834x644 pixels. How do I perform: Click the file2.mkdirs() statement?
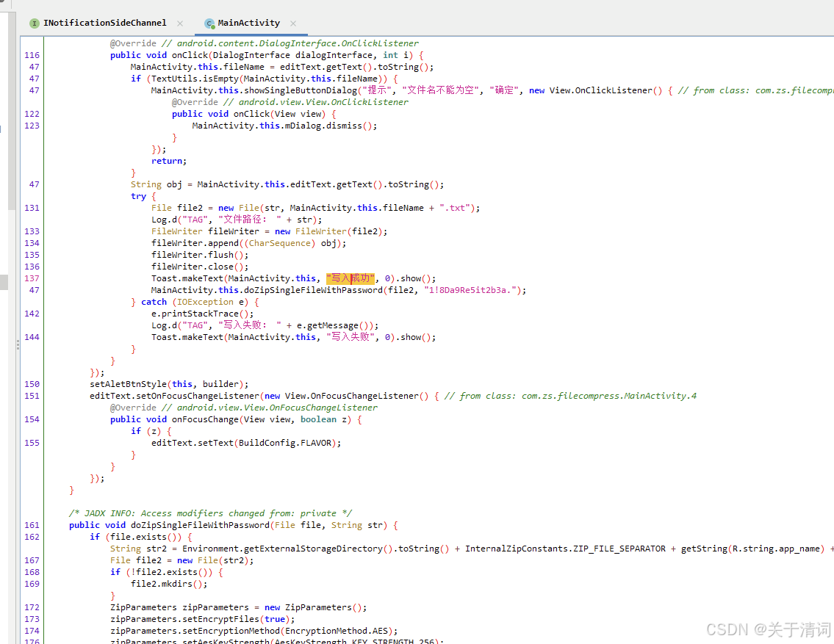(x=169, y=584)
